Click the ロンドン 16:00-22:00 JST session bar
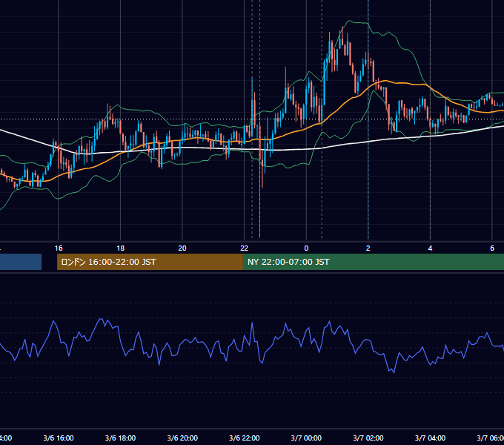Screen dimensions: 504x445 (150, 262)
